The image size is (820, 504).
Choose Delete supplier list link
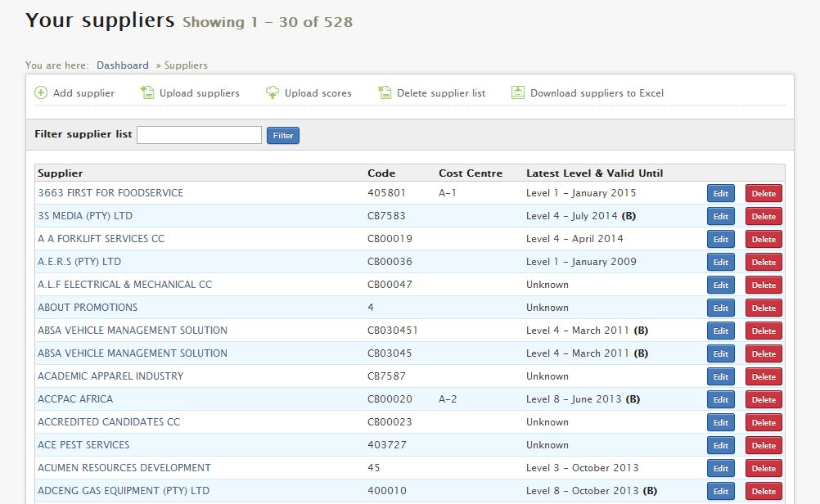pyautogui.click(x=441, y=93)
